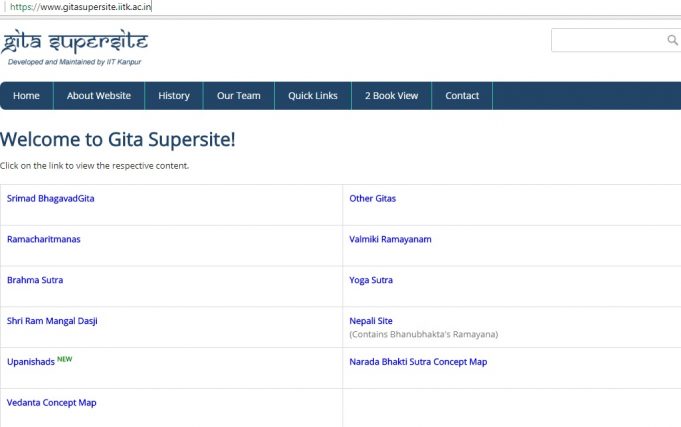681x427 pixels.
Task: Select Quick Links menu item
Action: point(313,96)
